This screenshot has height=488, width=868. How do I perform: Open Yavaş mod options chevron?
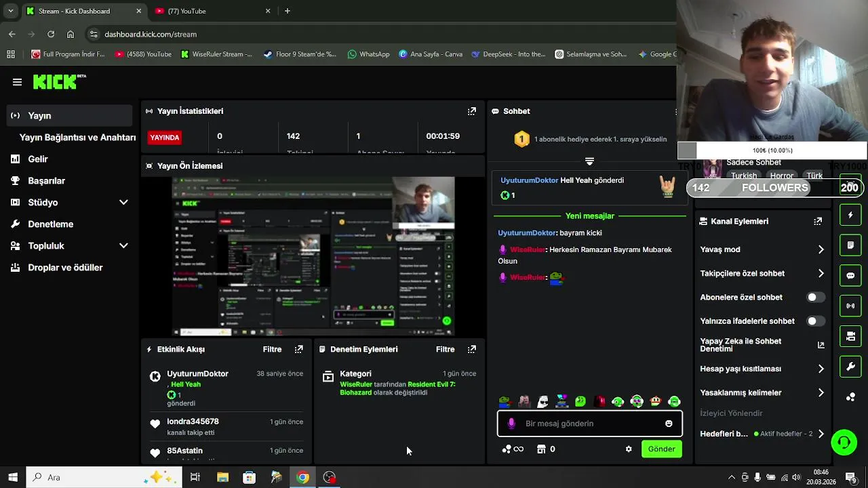(821, 249)
